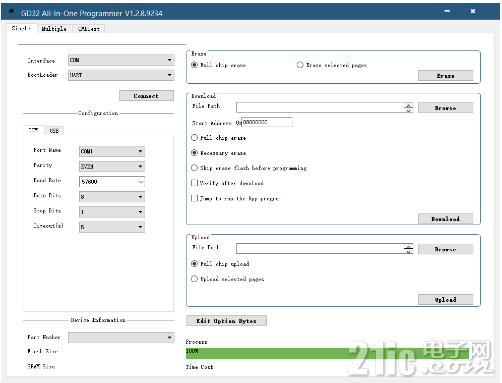Select Full chip erase in Download group
Image resolution: width=502 pixels, height=383 pixels.
[x=219, y=138]
